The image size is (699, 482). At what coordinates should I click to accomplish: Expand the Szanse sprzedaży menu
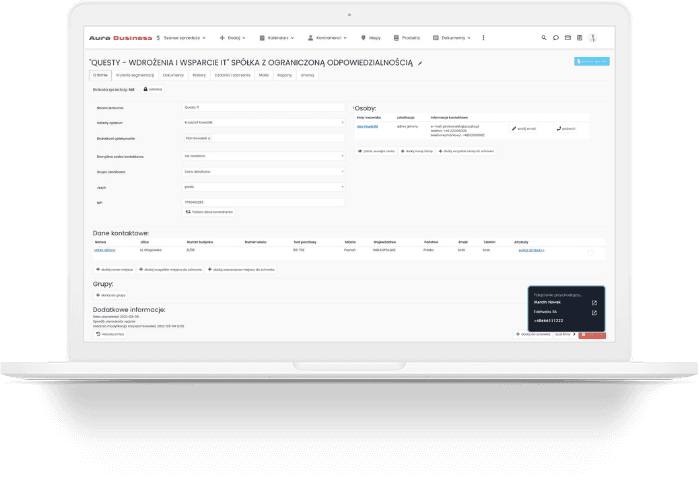(x=181, y=38)
